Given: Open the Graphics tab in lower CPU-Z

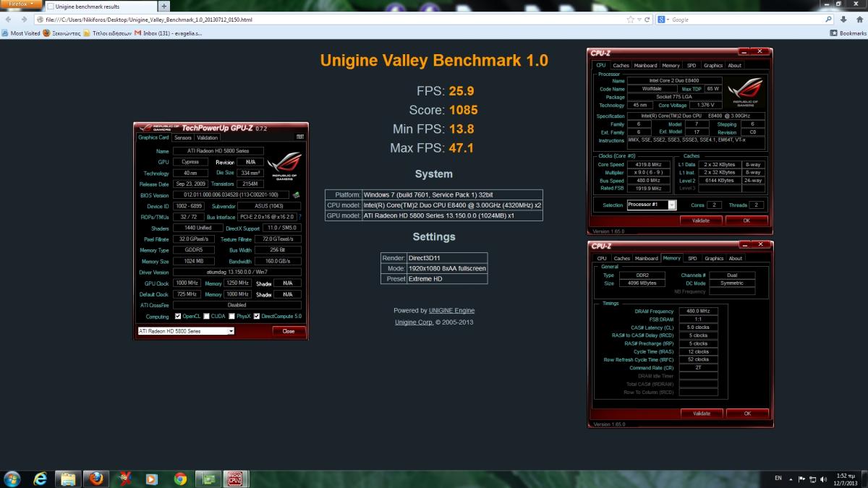Looking at the screenshot, I should (x=714, y=258).
